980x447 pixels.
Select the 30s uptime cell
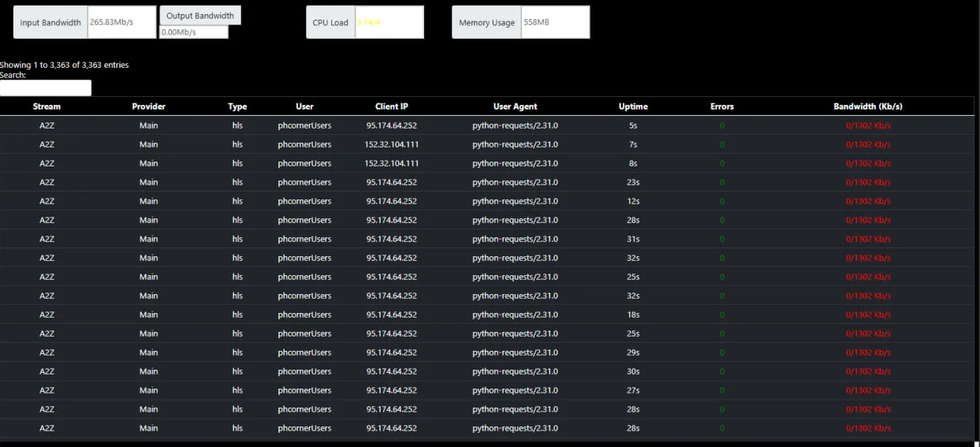[x=633, y=371]
